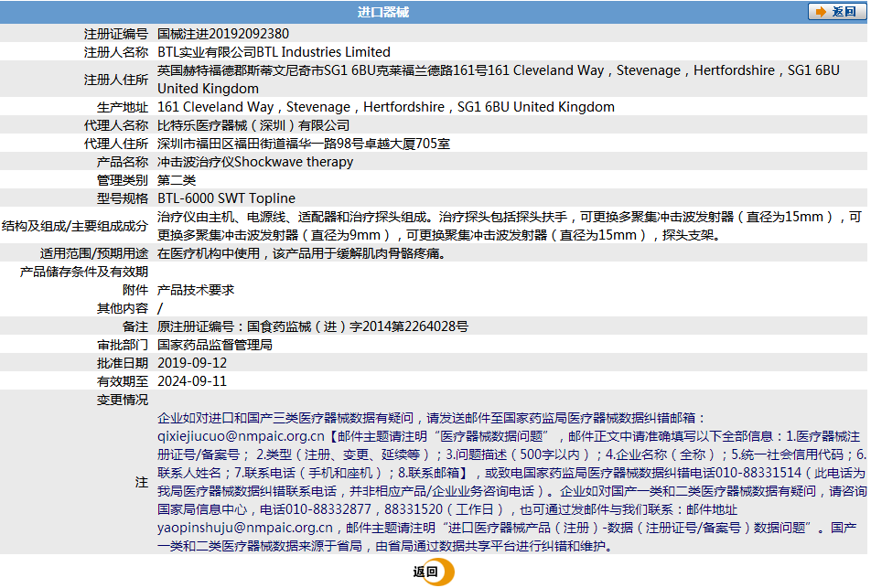This screenshot has width=871, height=588.
Task: Click email address yaopinshuju@nmpaic.org.cn
Action: click(x=245, y=528)
